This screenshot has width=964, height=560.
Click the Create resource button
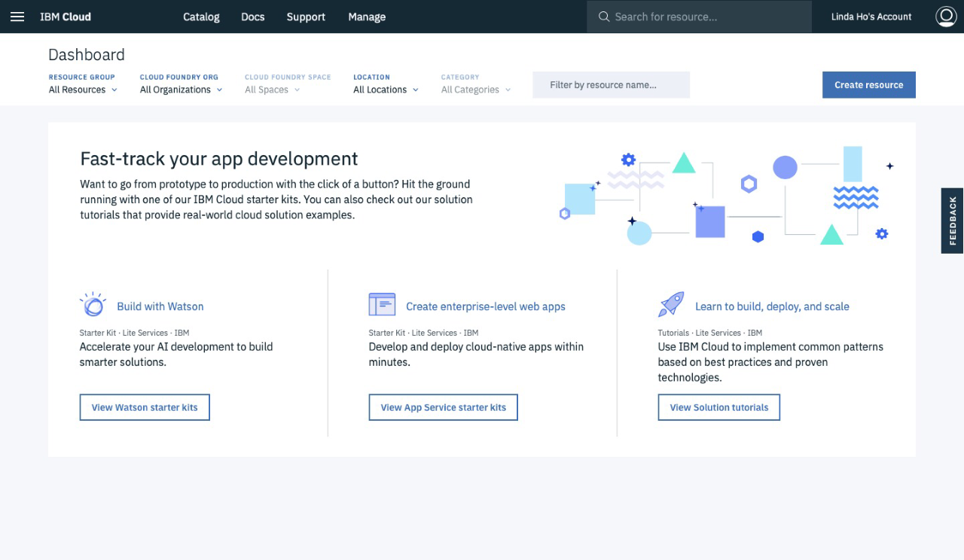click(869, 85)
